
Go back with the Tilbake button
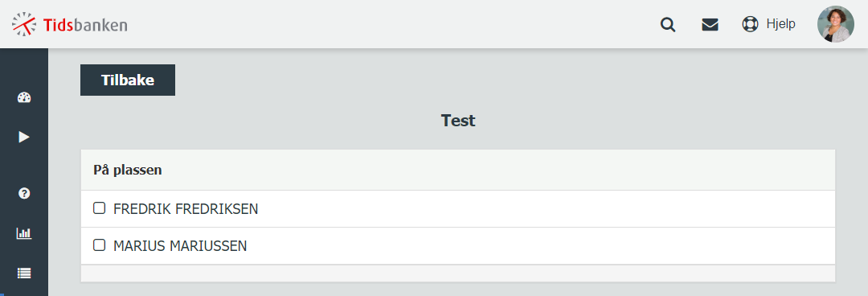128,80
